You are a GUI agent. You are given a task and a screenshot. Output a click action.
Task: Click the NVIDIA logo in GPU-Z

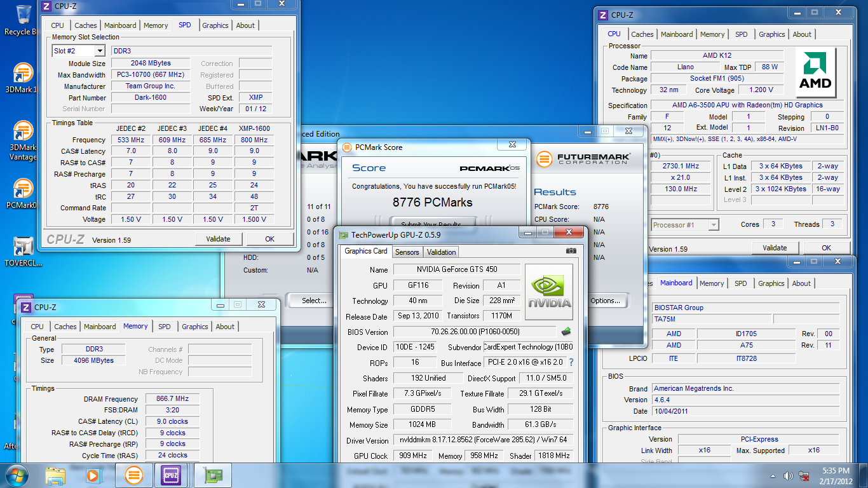pyautogui.click(x=549, y=292)
